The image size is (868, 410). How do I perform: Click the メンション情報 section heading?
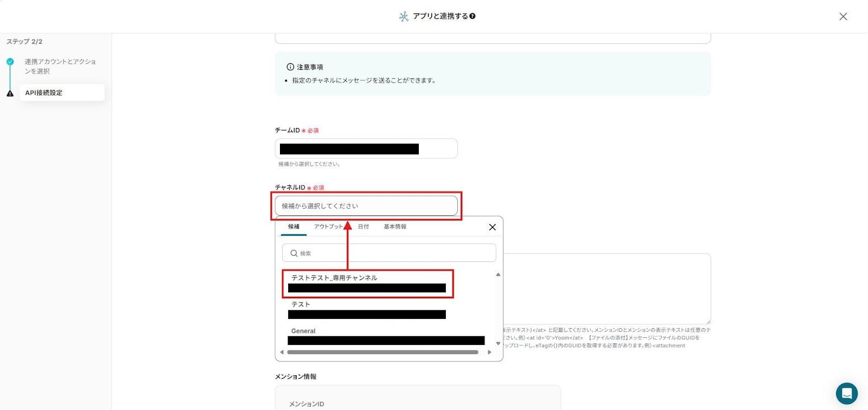coord(296,376)
